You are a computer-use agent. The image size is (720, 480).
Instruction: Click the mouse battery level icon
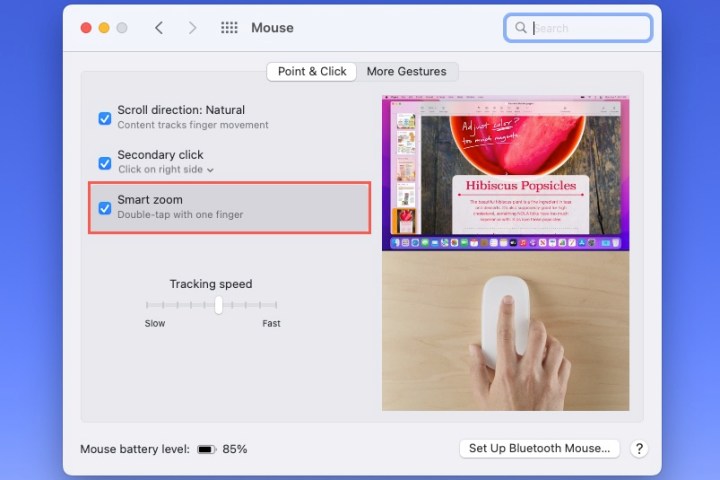206,449
